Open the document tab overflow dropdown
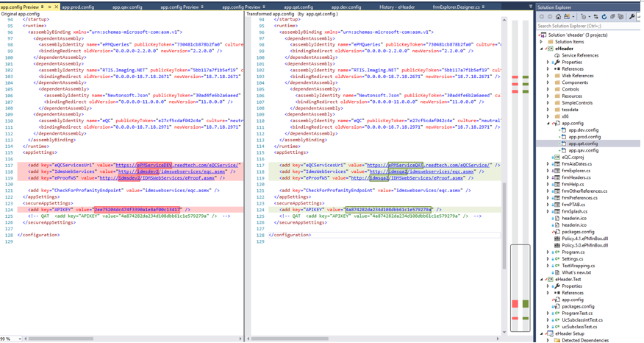This screenshot has height=343, width=644. pos(530,7)
